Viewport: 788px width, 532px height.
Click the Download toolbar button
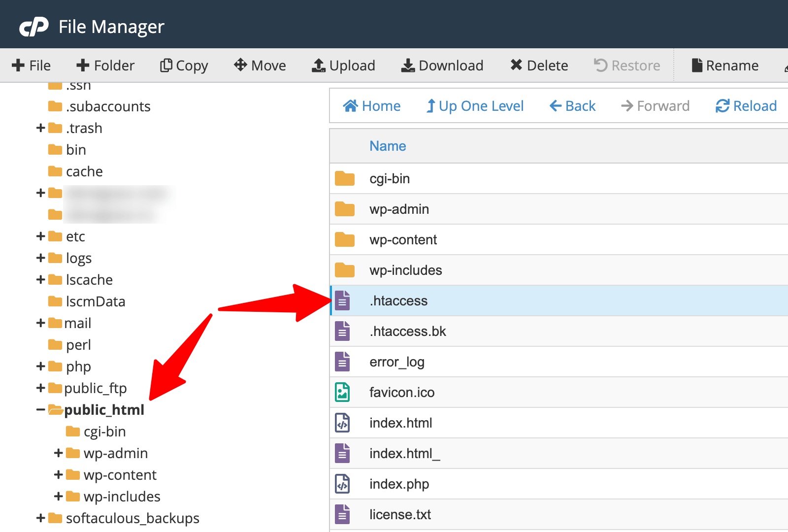point(442,66)
